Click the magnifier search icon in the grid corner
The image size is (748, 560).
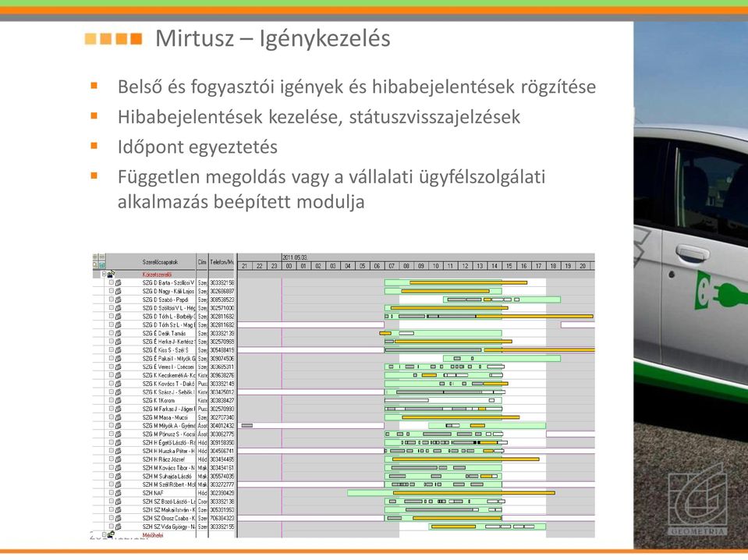pyautogui.click(x=95, y=264)
